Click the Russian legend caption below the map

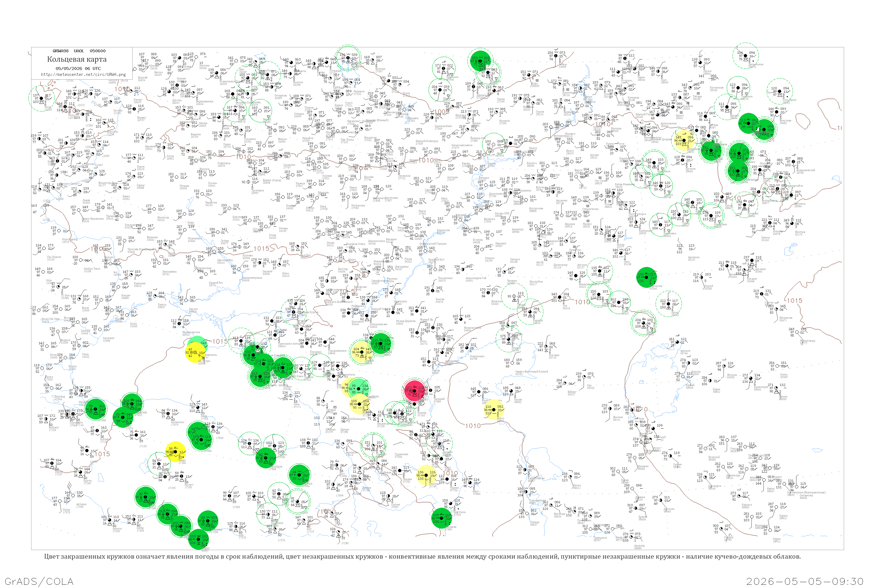pos(422,557)
